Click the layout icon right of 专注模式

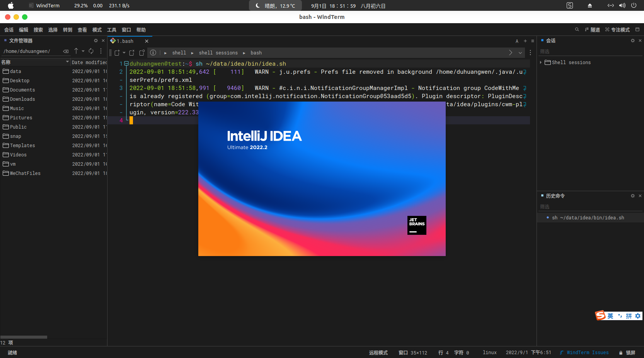637,30
